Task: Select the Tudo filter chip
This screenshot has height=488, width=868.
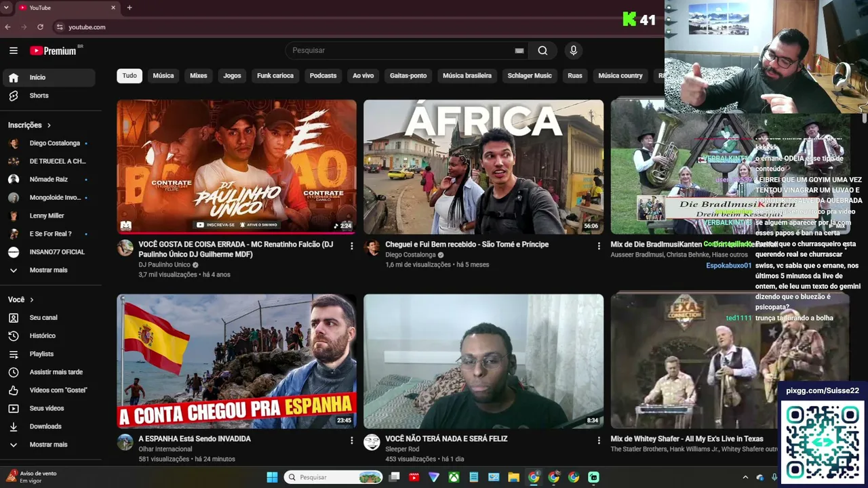Action: [x=130, y=76]
